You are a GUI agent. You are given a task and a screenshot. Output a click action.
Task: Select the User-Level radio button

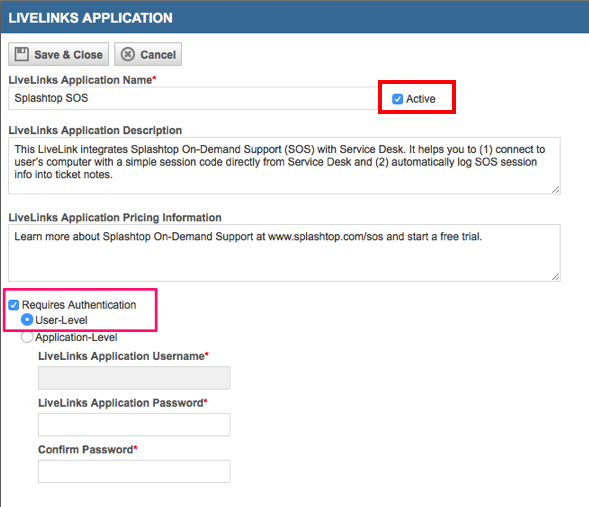pyautogui.click(x=27, y=320)
